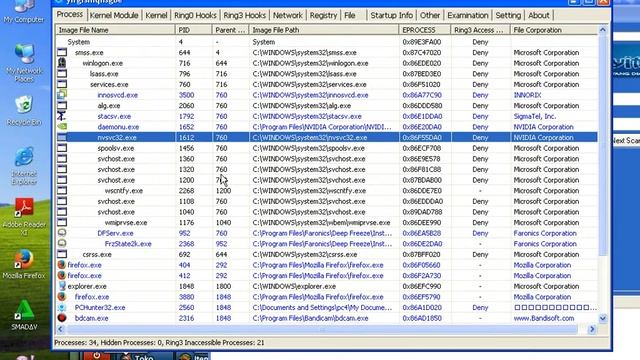This screenshot has width=640, height=360.
Task: Sort by Image File Path column
Action: click(x=324, y=30)
